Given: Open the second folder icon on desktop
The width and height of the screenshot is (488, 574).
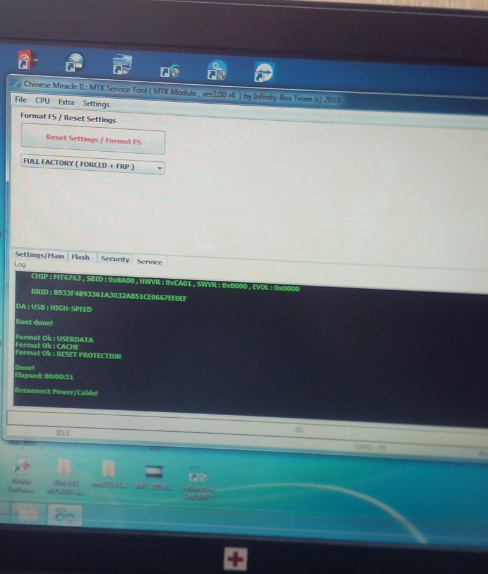Looking at the screenshot, I should coord(109,473).
